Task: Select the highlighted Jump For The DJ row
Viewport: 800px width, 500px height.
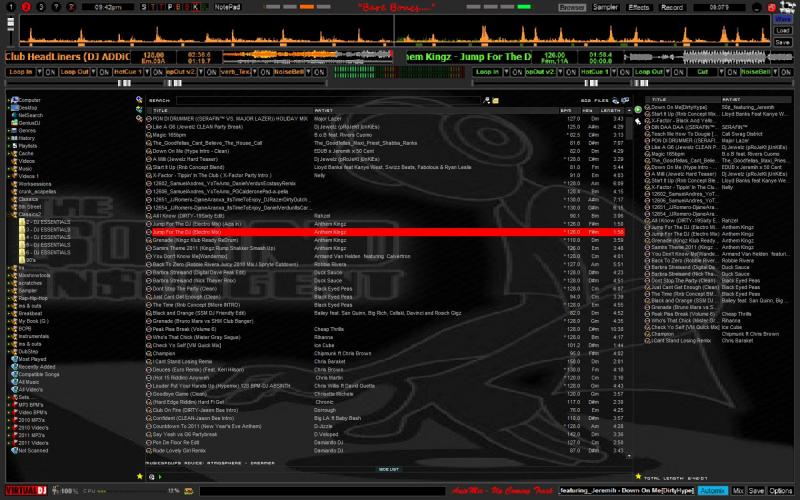Action: point(385,232)
